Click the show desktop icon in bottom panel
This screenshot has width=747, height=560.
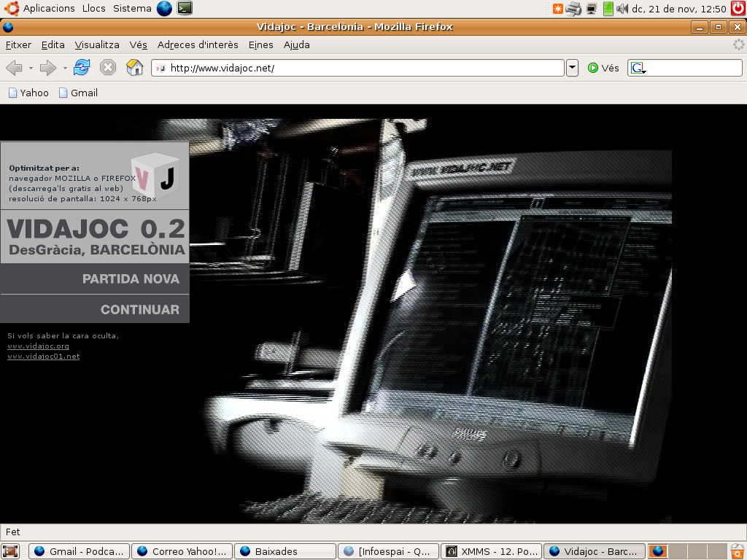click(x=11, y=551)
